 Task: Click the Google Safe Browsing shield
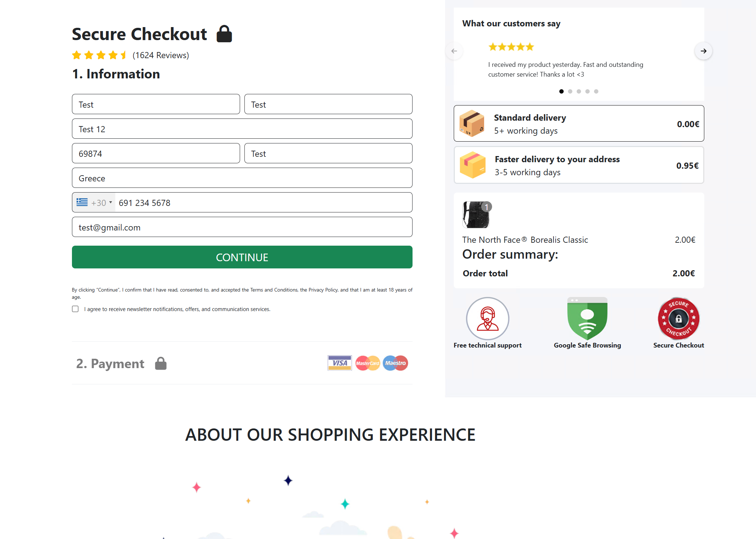click(x=587, y=319)
